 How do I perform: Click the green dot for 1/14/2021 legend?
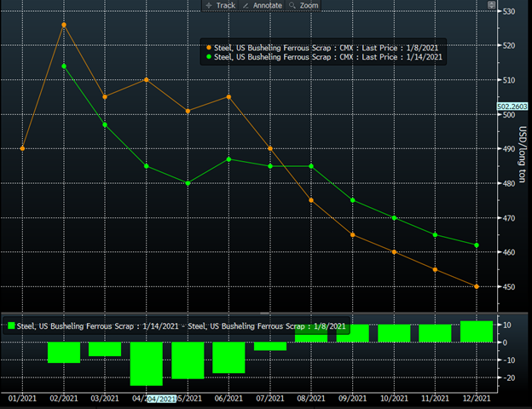coord(208,57)
